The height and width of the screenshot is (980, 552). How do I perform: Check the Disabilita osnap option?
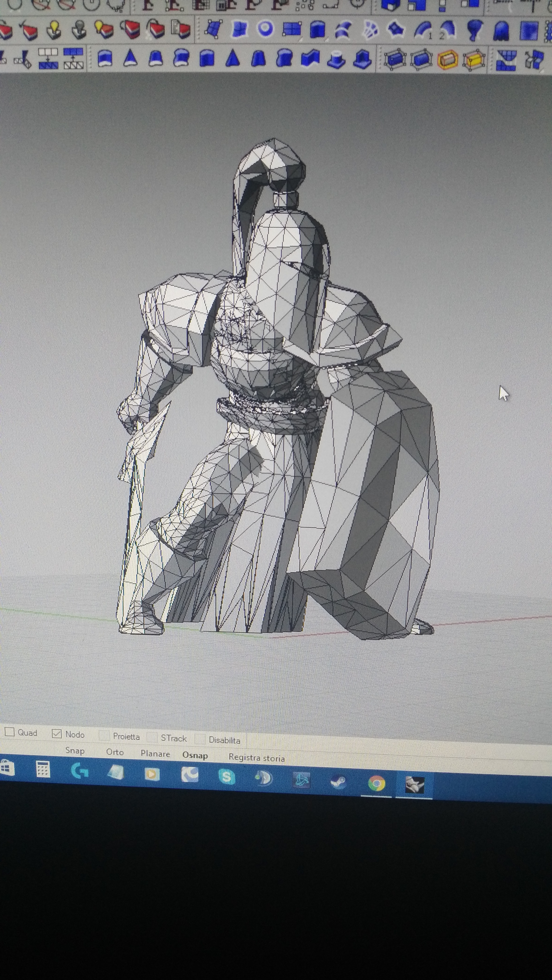tap(200, 739)
